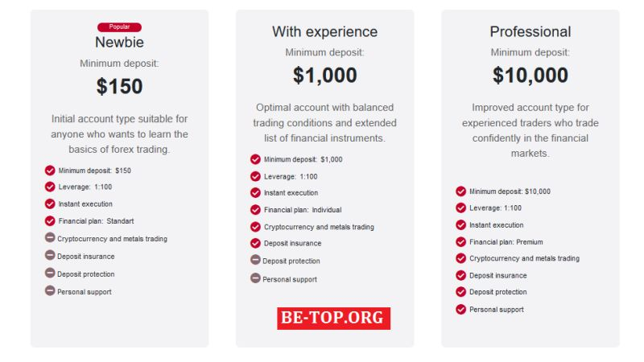Click the checkmark next to Financial plan: Premium
The image size is (644, 362).
[460, 242]
